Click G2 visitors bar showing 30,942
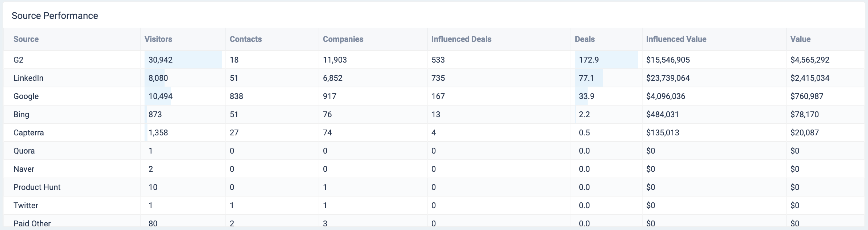 point(183,60)
